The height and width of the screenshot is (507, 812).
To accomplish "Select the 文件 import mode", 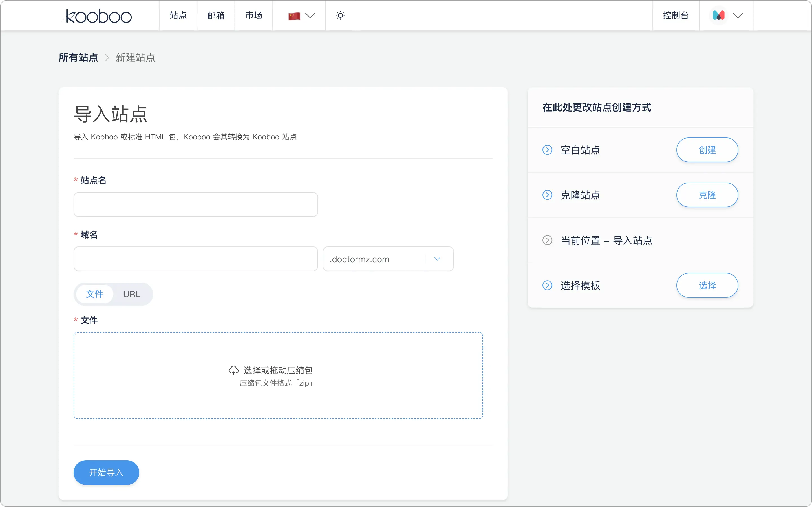I will 95,294.
